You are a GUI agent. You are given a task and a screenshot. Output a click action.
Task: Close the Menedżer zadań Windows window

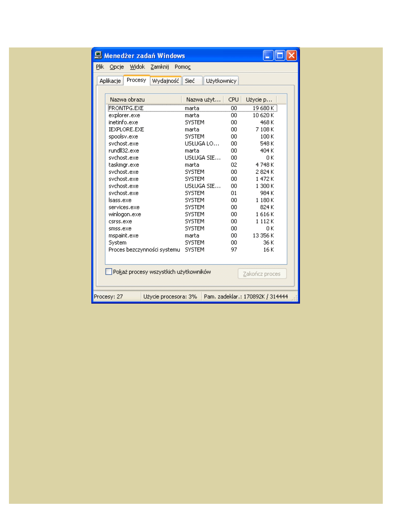291,56
